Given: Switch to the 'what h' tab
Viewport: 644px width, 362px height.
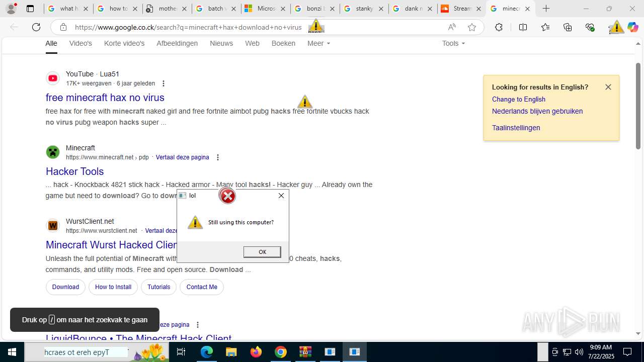Looking at the screenshot, I should pyautogui.click(x=67, y=9).
